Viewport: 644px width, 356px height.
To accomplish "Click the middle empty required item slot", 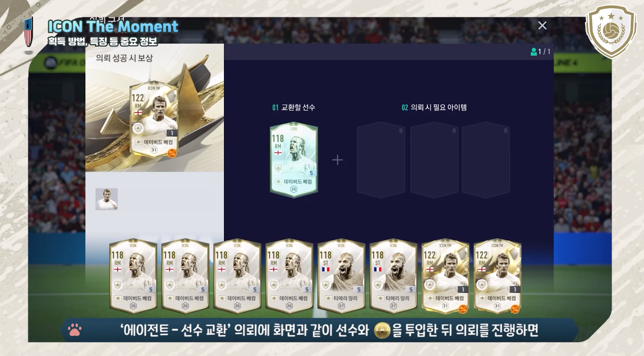I will point(434,160).
